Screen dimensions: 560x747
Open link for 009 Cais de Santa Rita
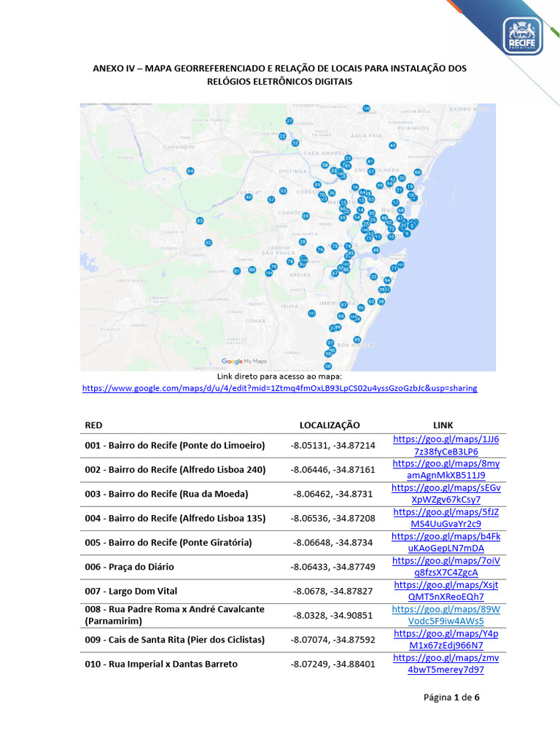[x=446, y=639]
